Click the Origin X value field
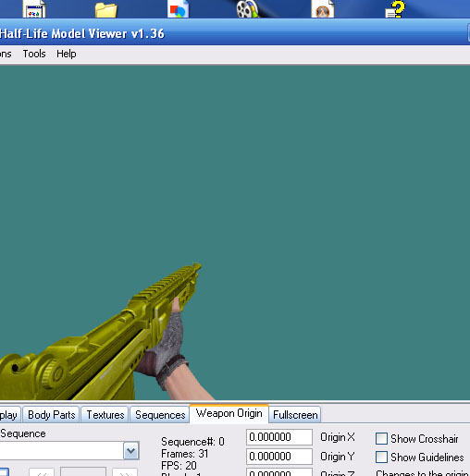Screen dimensions: 470x476 [279, 437]
